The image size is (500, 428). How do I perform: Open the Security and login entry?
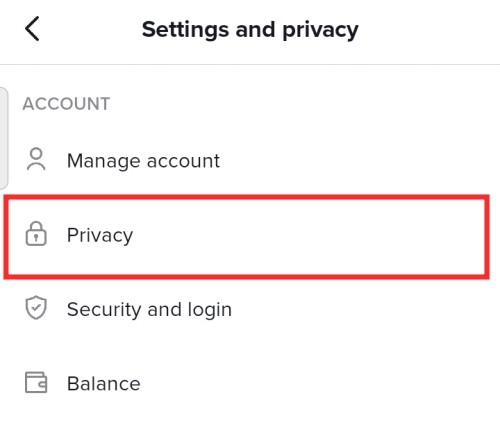[x=250, y=309]
